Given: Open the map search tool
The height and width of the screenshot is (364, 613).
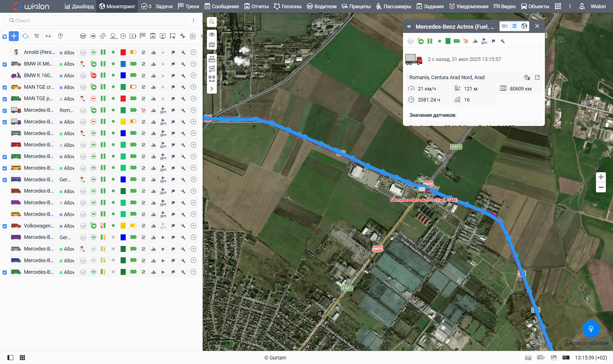Looking at the screenshot, I should (x=212, y=22).
